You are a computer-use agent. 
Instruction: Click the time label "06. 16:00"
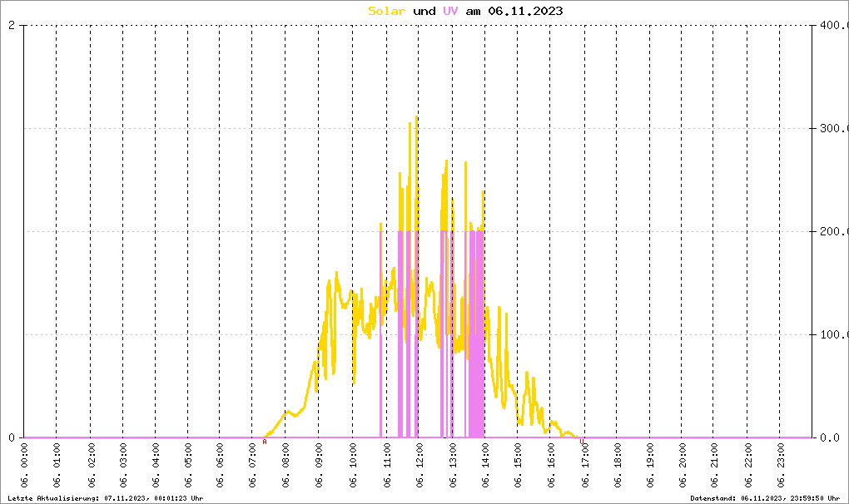pyautogui.click(x=551, y=466)
